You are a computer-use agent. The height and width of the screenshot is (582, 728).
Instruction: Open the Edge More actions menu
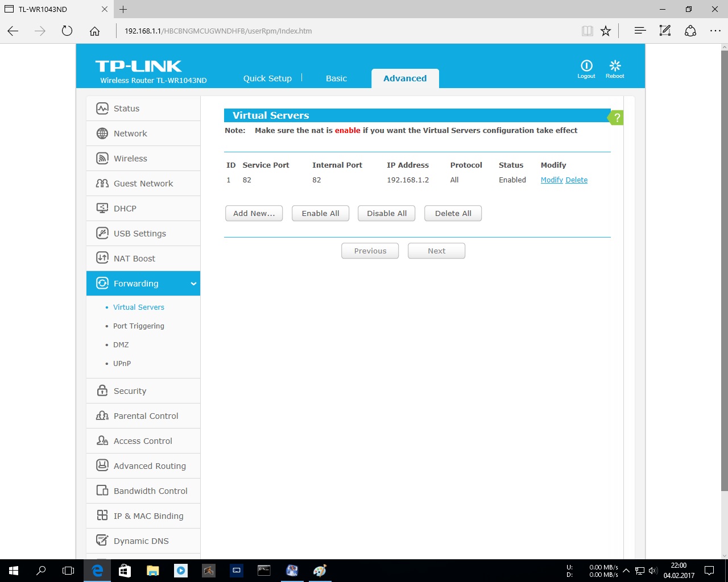click(715, 31)
